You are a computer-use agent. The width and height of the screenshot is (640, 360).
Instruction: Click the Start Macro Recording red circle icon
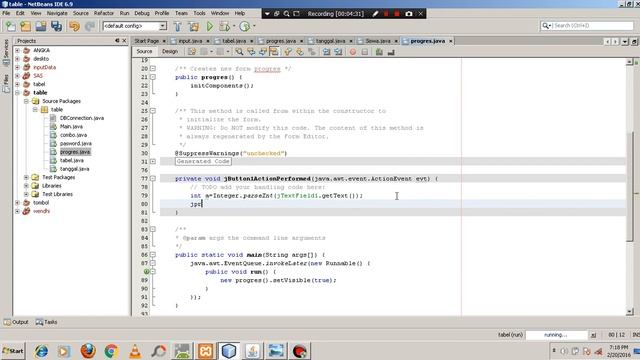click(353, 52)
